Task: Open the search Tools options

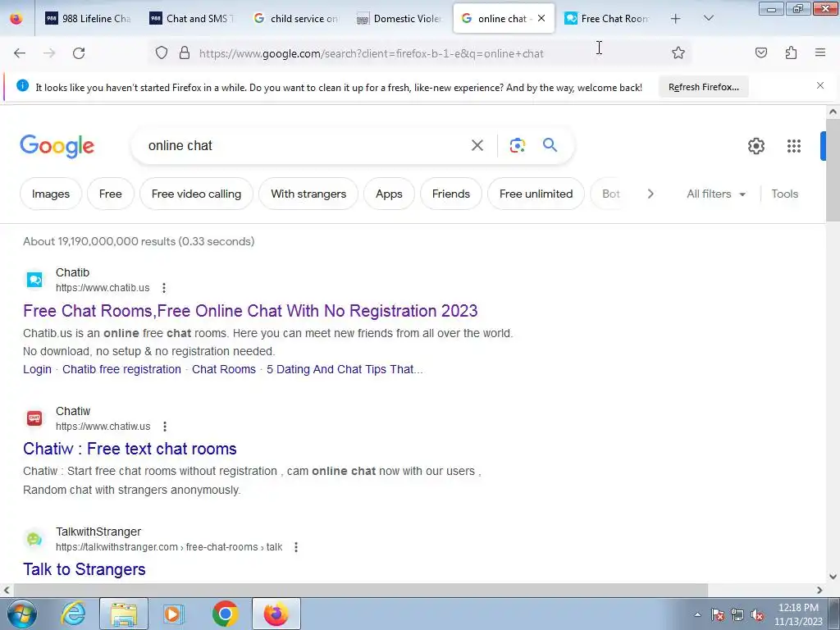Action: pyautogui.click(x=785, y=194)
